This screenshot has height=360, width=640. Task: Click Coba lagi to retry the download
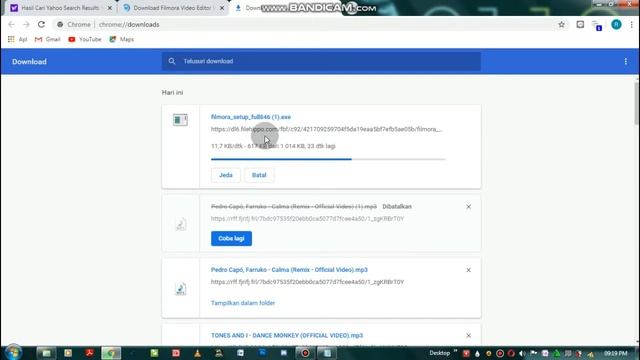(231, 238)
